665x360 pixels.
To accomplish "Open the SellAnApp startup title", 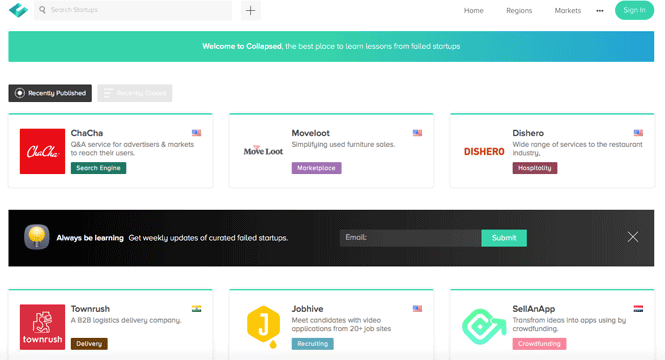I will click(x=534, y=309).
